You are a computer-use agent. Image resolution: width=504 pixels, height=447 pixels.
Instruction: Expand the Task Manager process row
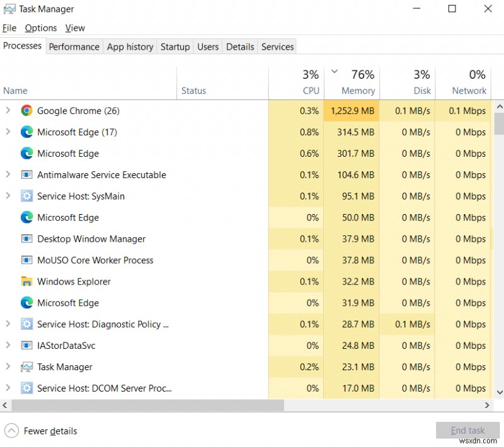pos(8,366)
